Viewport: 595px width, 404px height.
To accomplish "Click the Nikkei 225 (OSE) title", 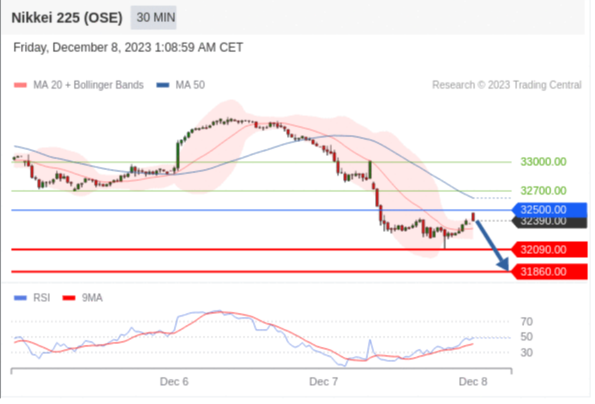I will click(x=67, y=18).
